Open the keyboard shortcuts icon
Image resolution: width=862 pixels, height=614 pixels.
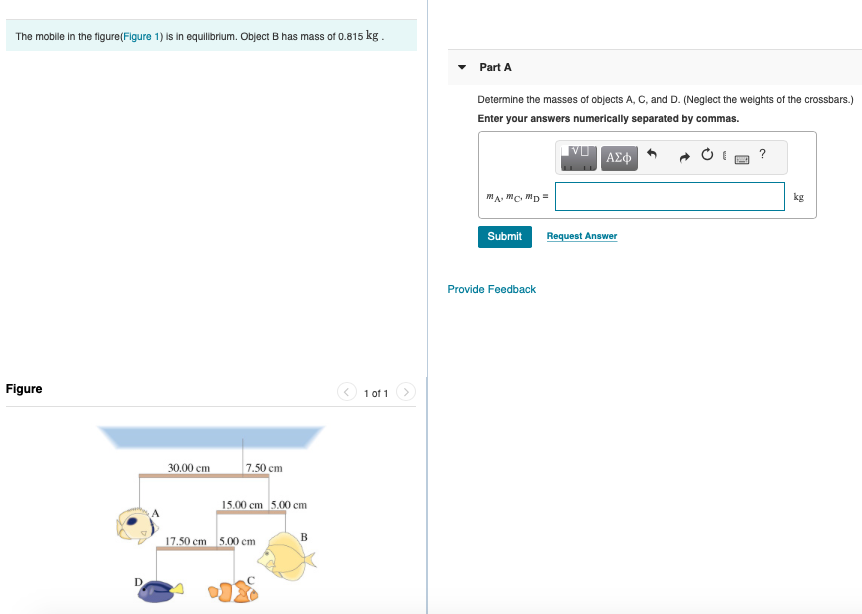coord(742,159)
